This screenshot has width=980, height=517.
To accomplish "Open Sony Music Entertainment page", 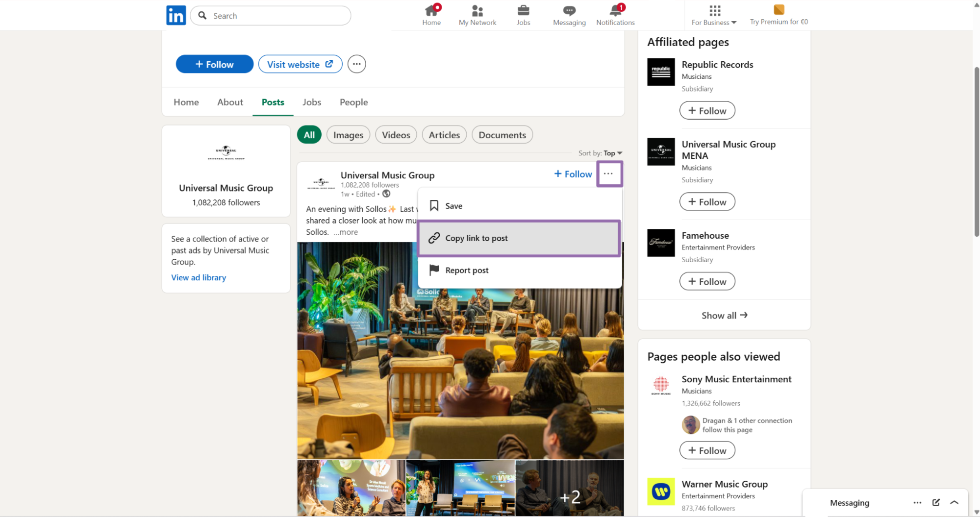I will (x=736, y=379).
